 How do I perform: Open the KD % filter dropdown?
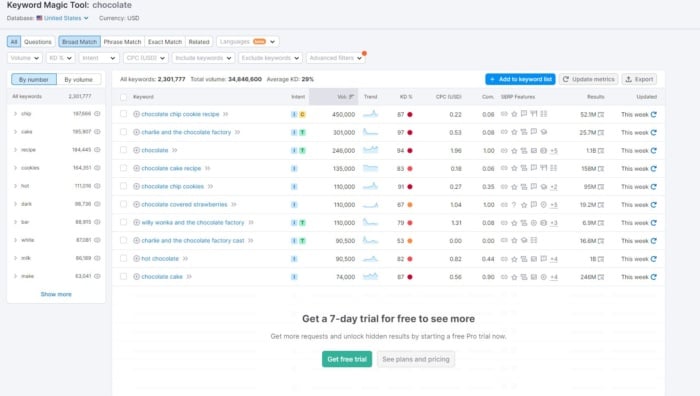[x=61, y=58]
